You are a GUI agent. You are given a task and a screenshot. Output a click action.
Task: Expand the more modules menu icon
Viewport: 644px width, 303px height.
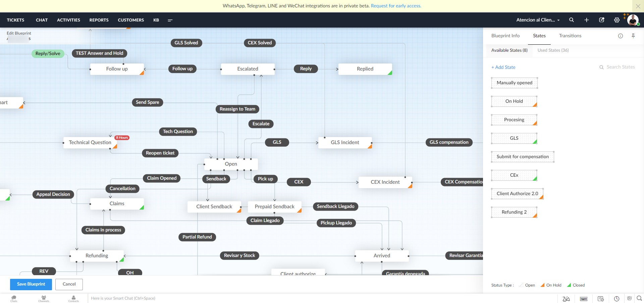point(170,20)
